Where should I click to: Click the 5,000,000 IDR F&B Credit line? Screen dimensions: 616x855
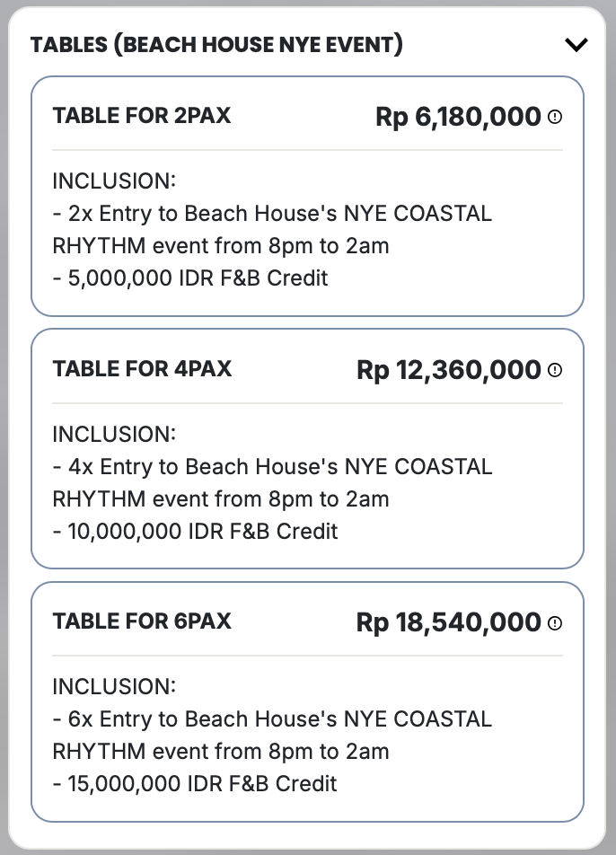point(190,278)
